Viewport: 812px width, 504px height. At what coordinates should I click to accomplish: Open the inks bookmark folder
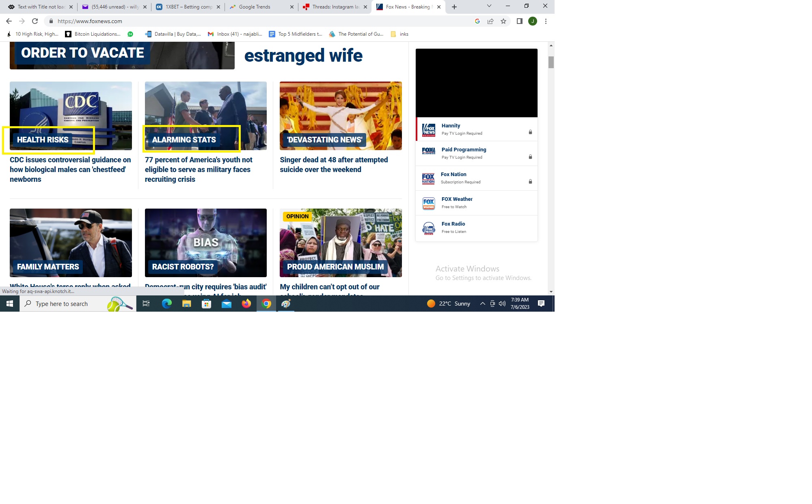400,34
